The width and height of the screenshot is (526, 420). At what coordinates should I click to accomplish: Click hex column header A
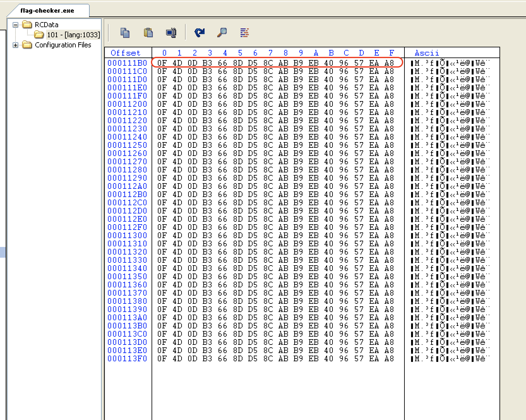(316, 53)
